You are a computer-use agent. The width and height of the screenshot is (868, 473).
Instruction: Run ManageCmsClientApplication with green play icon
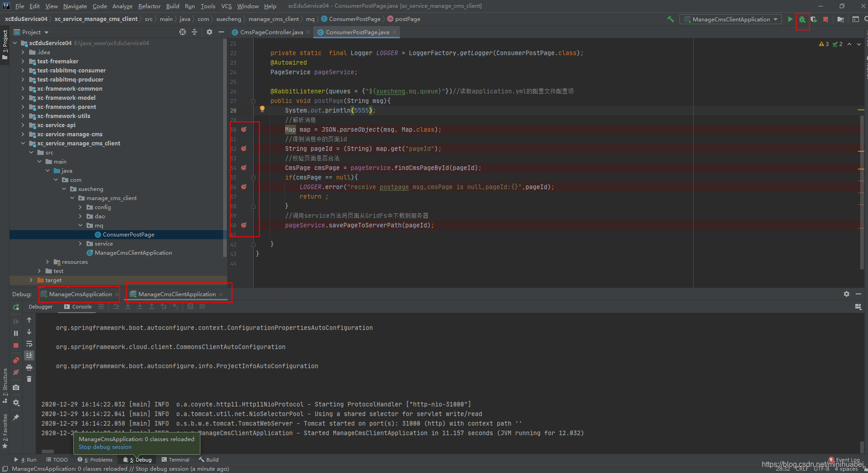(790, 19)
